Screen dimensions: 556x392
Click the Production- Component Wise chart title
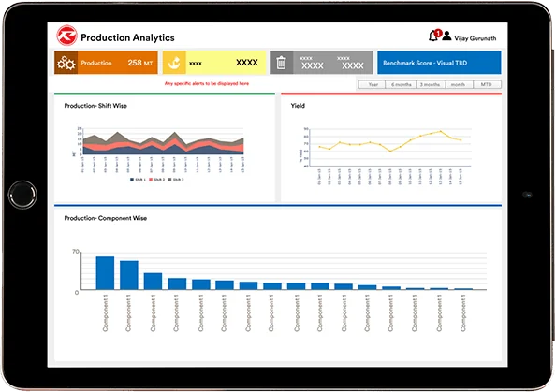[106, 218]
